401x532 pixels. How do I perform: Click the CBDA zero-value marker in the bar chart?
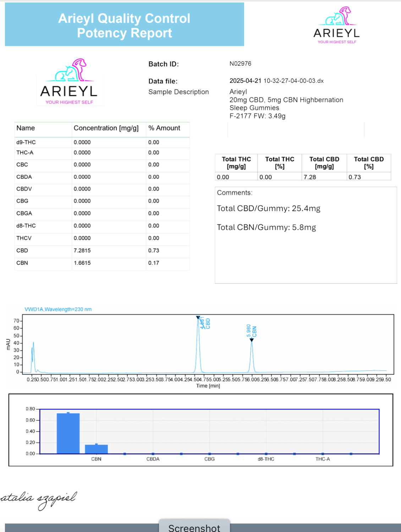(x=153, y=454)
